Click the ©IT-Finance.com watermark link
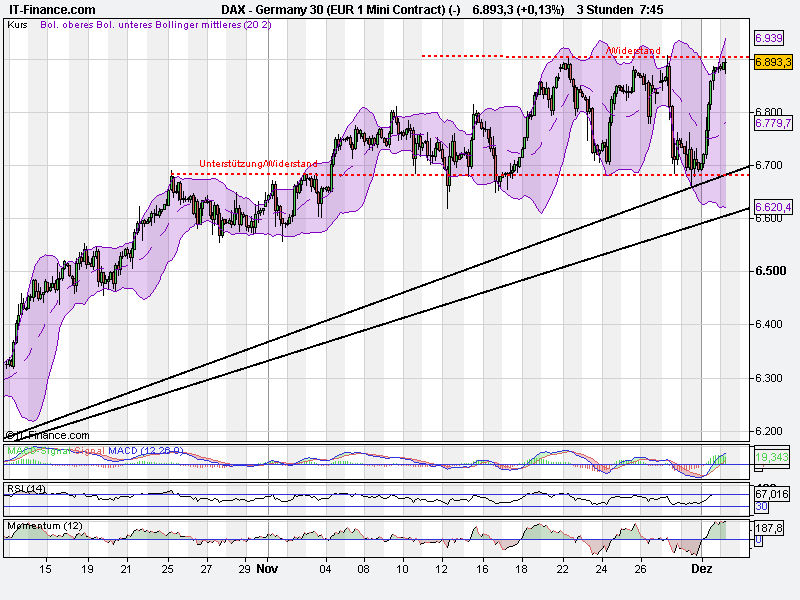This screenshot has height=600, width=800. [48, 435]
